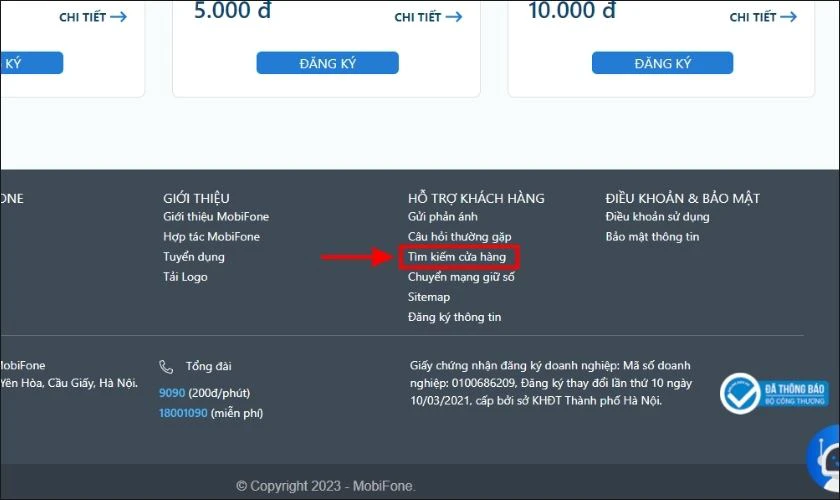Click the business registration certificate text

[x=551, y=383]
